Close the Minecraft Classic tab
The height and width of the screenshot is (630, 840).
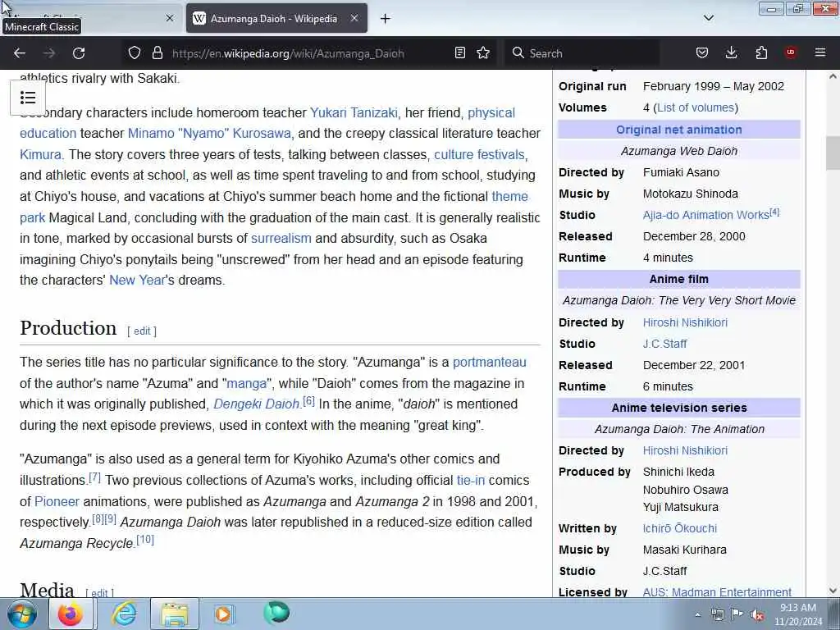click(170, 18)
